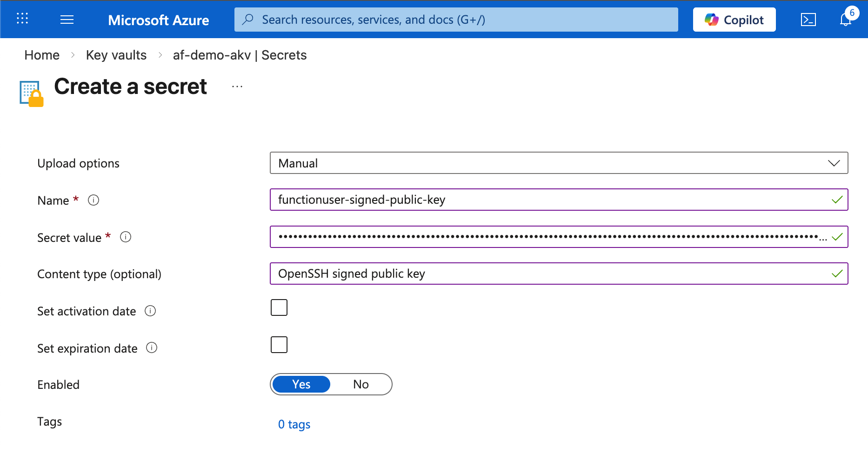This screenshot has height=454, width=868.
Task: Switch Enabled toggle to No
Action: coord(361,384)
